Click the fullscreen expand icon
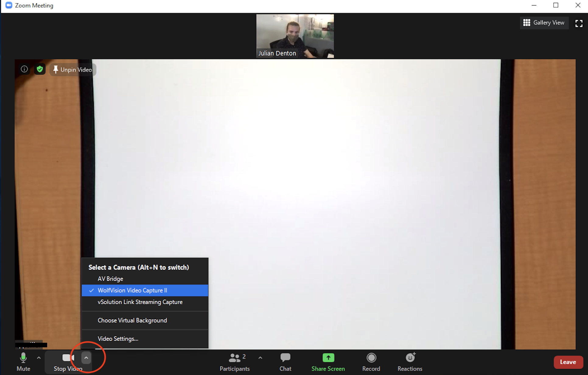588x375 pixels. (x=579, y=23)
